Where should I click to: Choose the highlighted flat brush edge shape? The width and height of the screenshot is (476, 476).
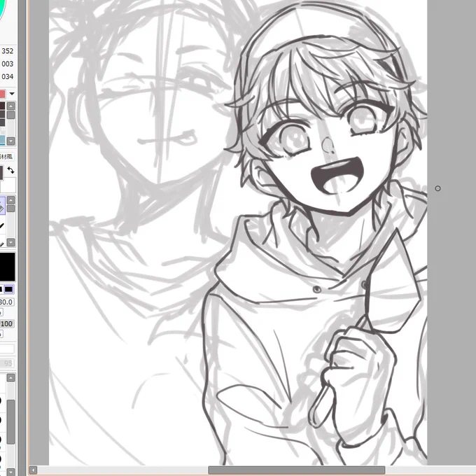8,289
